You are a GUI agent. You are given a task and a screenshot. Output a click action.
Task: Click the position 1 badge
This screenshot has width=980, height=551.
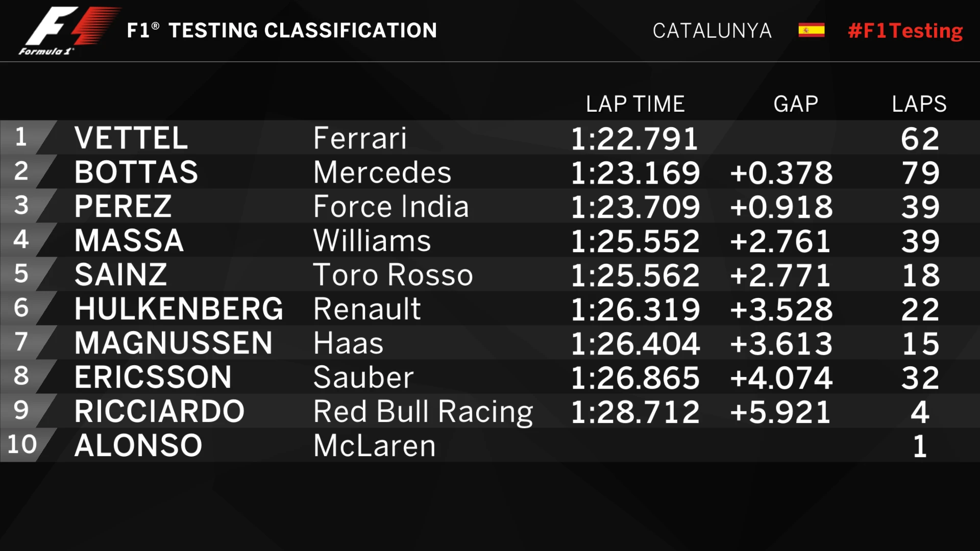[x=21, y=137]
